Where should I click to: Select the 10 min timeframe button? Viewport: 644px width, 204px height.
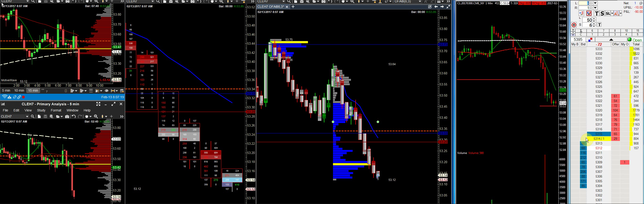[19, 91]
